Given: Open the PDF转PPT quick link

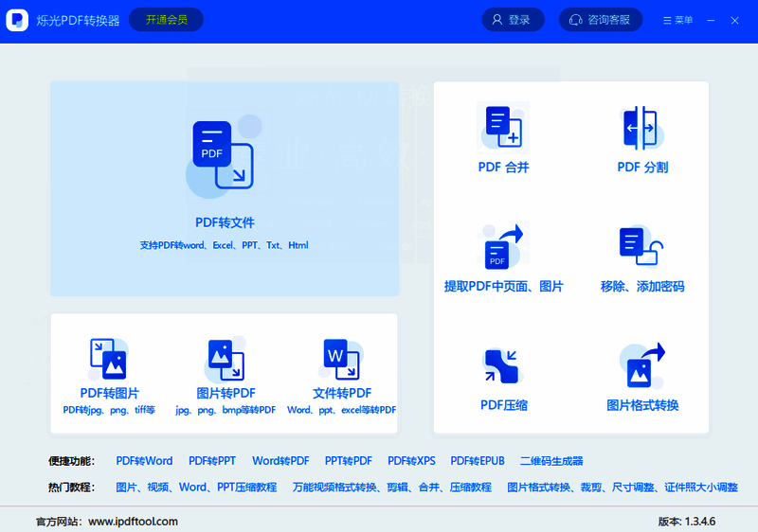Looking at the screenshot, I should pyautogui.click(x=211, y=461).
